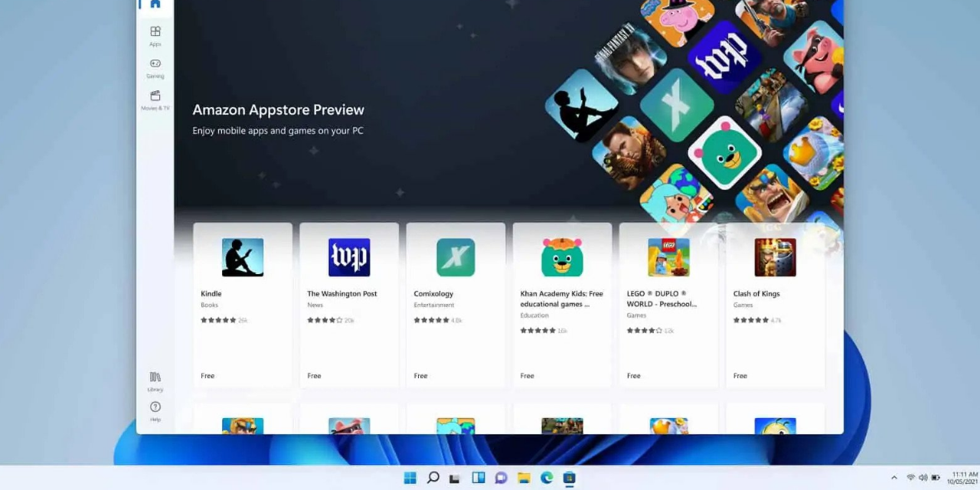This screenshot has width=980, height=490.
Task: Open the Apps section in sidebar
Action: (x=155, y=36)
